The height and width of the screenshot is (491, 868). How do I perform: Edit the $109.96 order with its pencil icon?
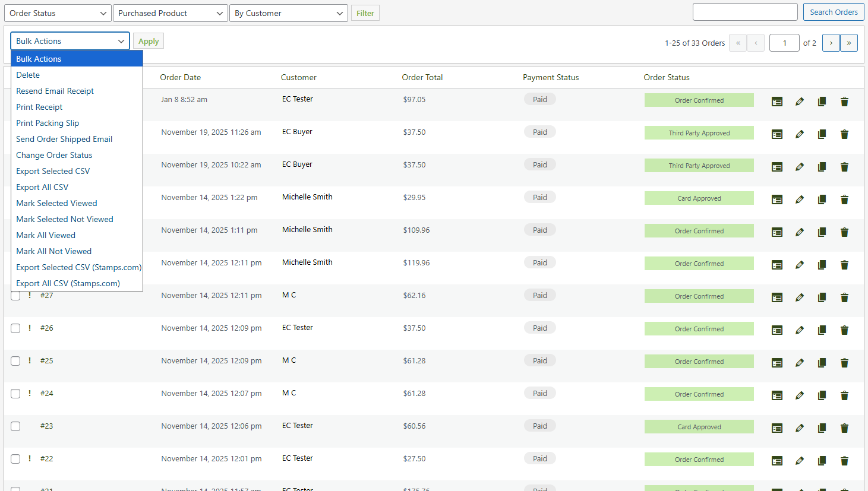point(800,232)
